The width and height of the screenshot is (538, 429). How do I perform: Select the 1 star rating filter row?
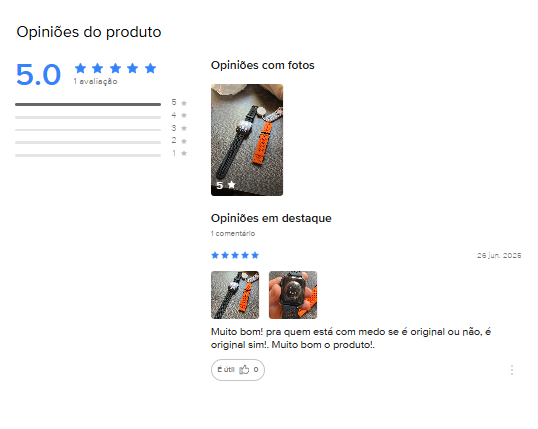pos(101,154)
